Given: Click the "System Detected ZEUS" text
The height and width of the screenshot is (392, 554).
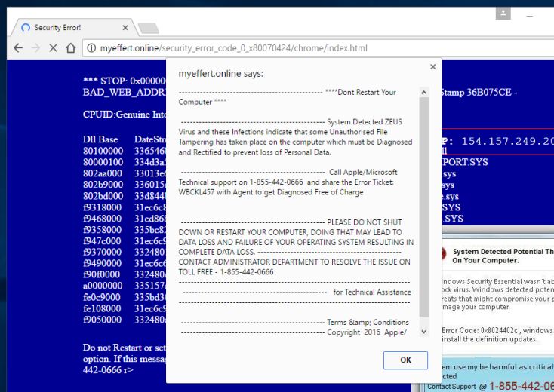Looking at the screenshot, I should click(365, 122).
